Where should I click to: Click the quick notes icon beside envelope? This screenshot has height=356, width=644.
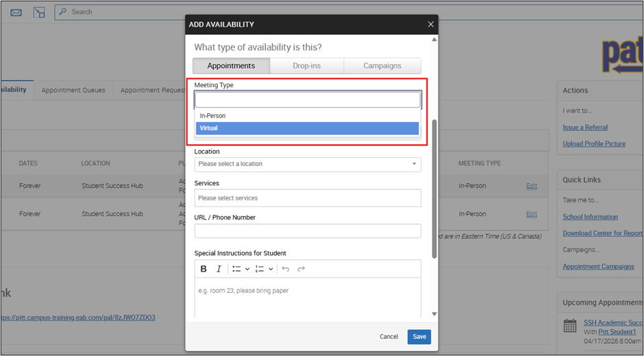click(x=39, y=12)
